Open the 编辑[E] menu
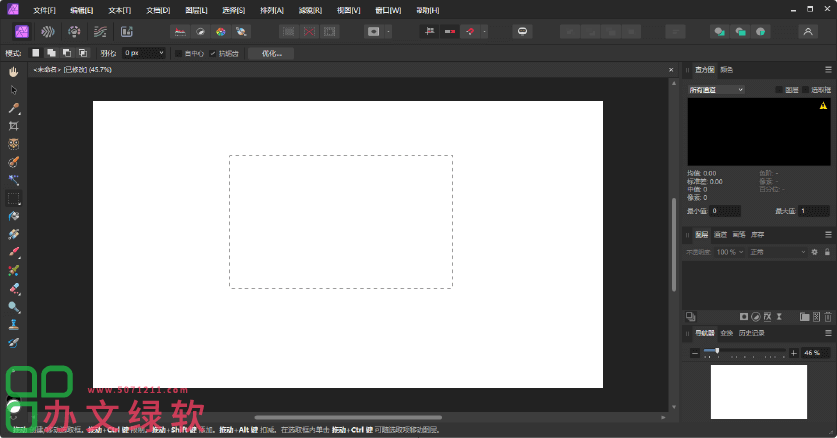Viewport: 837px width, 438px height. 82,10
